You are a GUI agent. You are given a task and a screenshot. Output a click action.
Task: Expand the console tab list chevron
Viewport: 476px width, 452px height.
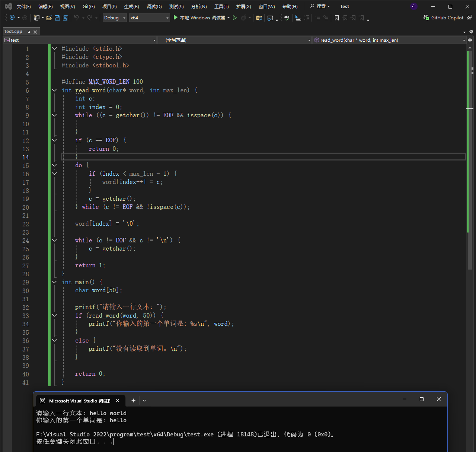(x=144, y=401)
